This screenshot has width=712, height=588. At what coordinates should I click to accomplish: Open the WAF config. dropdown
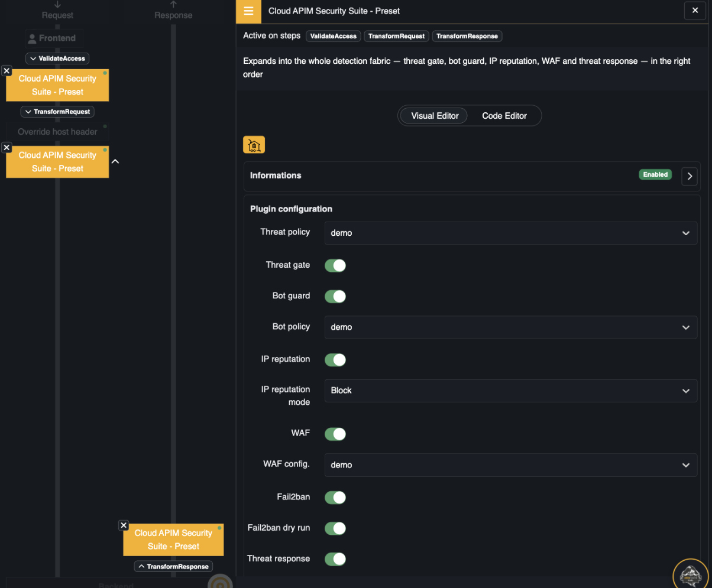click(511, 465)
